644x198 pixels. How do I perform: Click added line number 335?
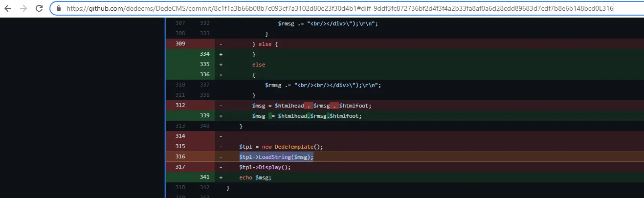coord(204,65)
